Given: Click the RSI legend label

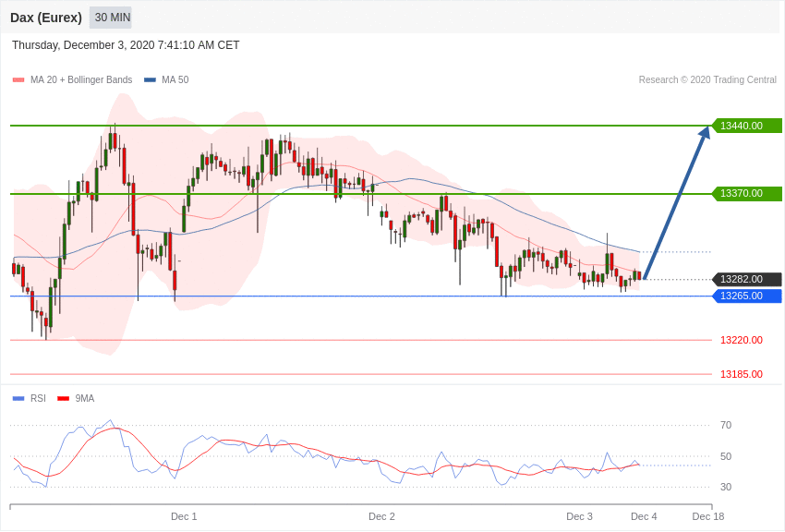Looking at the screenshot, I should pos(38,398).
